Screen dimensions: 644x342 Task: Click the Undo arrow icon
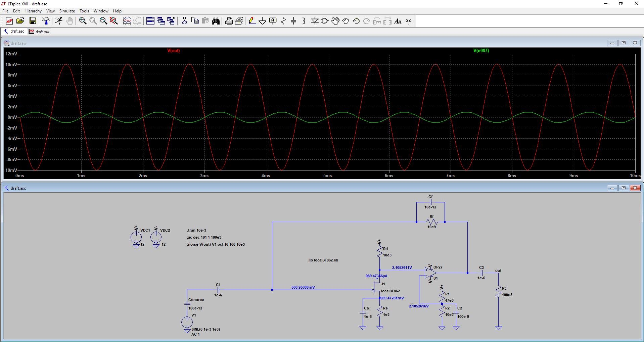point(356,21)
